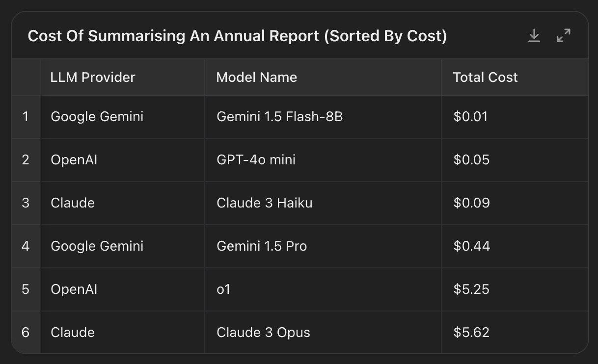The image size is (598, 364).
Task: Select row number 1
Action: pos(26,117)
